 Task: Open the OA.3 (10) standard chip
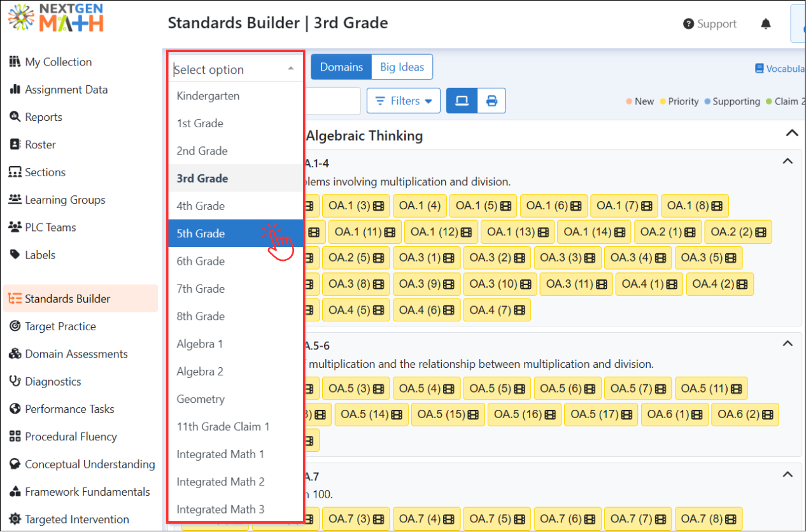(x=500, y=284)
